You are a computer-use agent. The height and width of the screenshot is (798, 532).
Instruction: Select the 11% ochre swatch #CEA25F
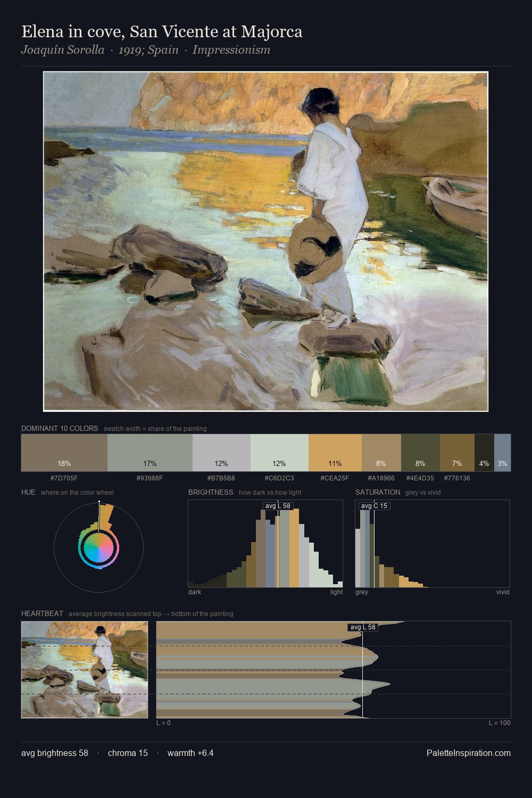coord(335,453)
